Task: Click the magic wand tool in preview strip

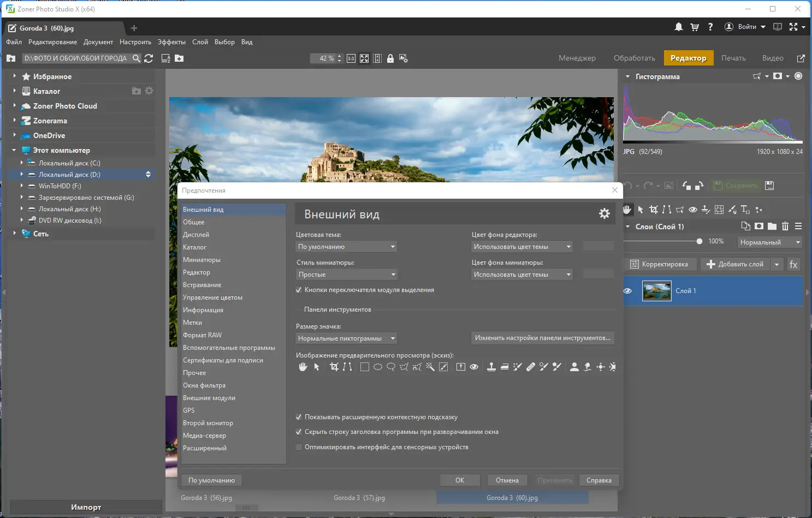Action: [430, 367]
